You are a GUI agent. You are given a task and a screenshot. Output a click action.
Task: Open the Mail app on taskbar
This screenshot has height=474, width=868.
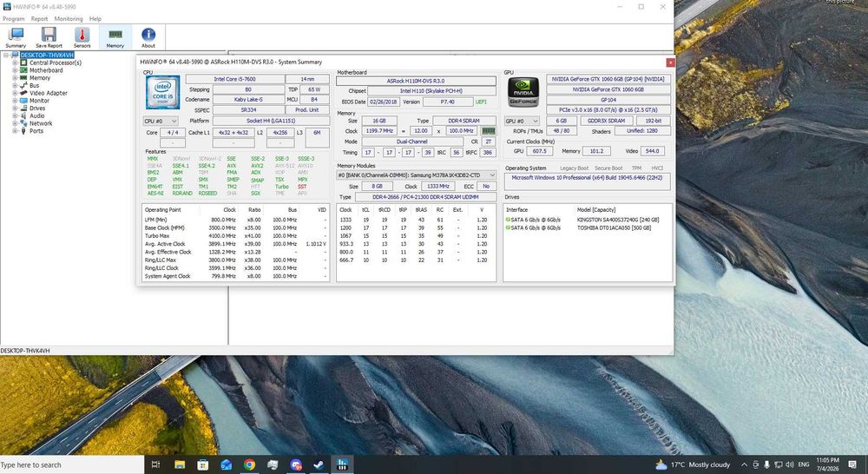226,464
